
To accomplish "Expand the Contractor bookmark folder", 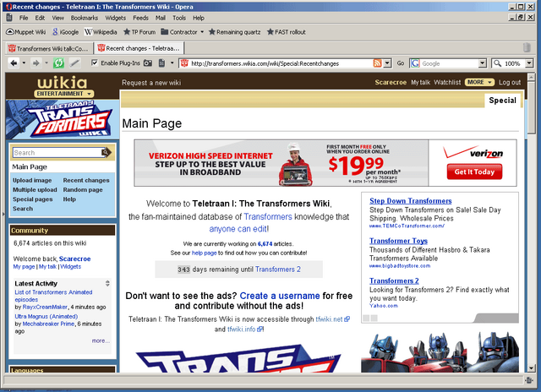I will pyautogui.click(x=183, y=32).
